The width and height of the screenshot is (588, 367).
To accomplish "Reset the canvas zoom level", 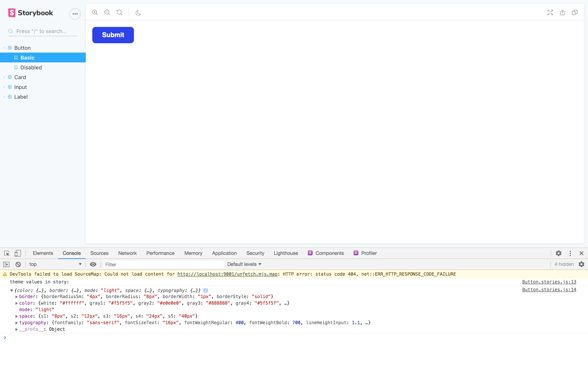I will pyautogui.click(x=119, y=12).
